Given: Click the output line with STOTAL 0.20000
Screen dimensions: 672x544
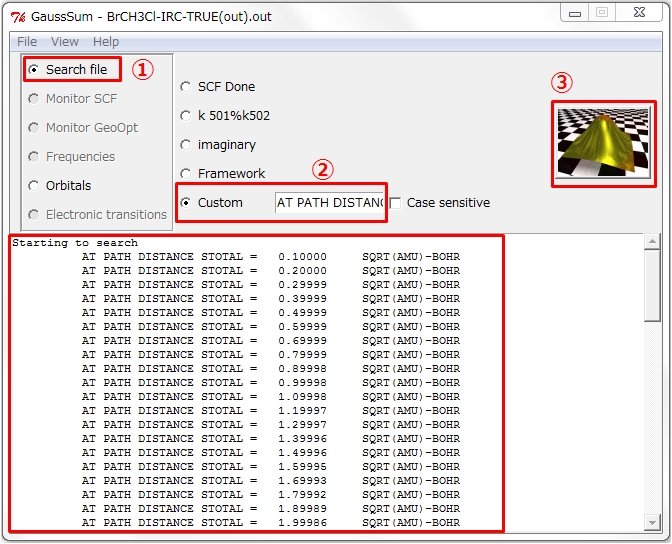Looking at the screenshot, I should (x=271, y=271).
